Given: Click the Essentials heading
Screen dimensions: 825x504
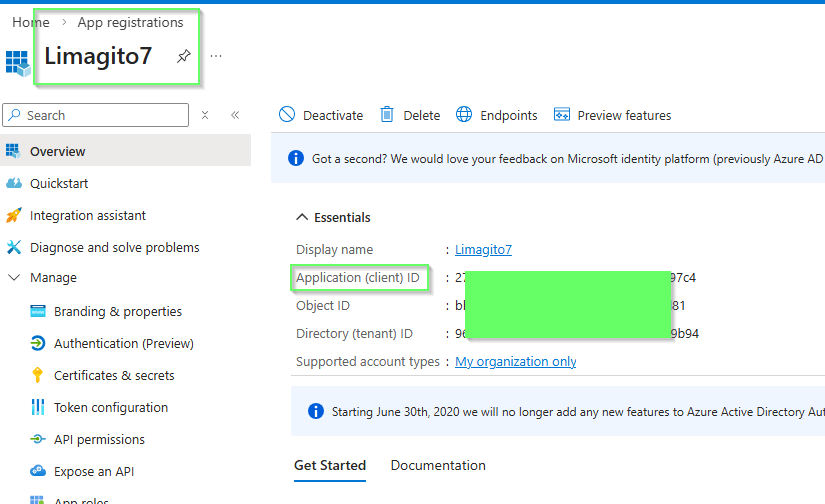Looking at the screenshot, I should coord(343,218).
